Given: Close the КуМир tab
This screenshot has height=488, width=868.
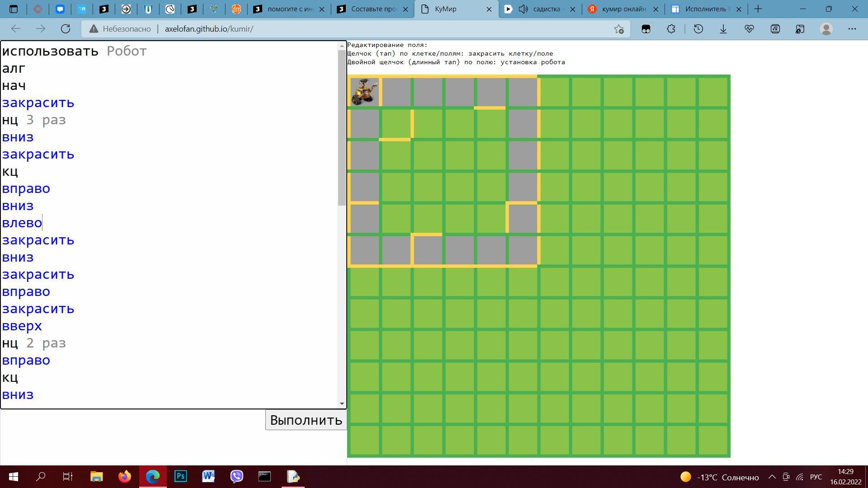Looking at the screenshot, I should pos(489,9).
